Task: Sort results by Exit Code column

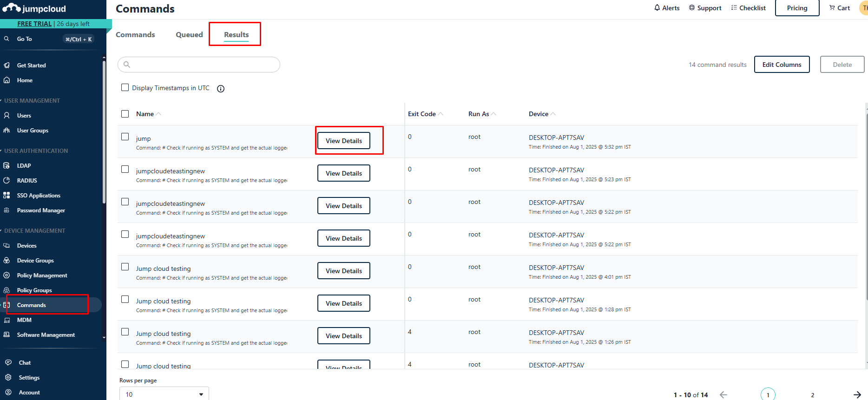Action: [x=425, y=114]
